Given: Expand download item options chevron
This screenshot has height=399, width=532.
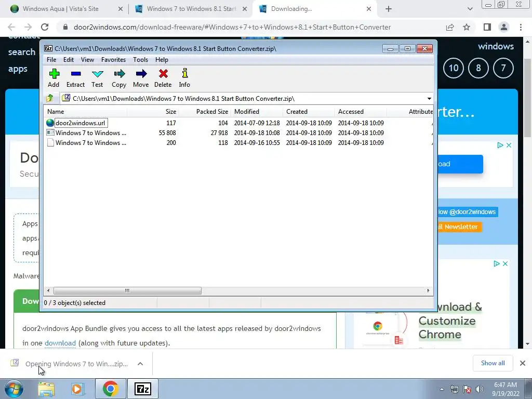Looking at the screenshot, I should tap(140, 364).
